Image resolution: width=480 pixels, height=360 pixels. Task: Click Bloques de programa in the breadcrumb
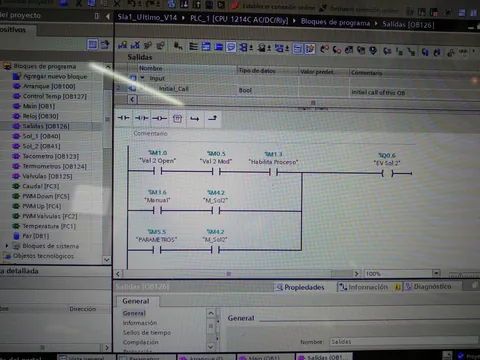coord(335,23)
